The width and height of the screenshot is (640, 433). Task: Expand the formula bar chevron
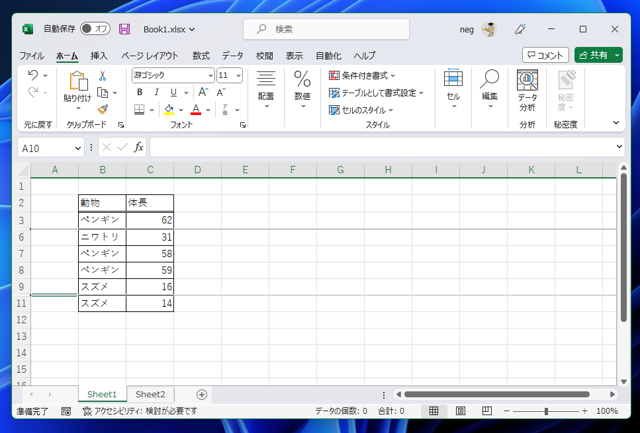(x=619, y=147)
